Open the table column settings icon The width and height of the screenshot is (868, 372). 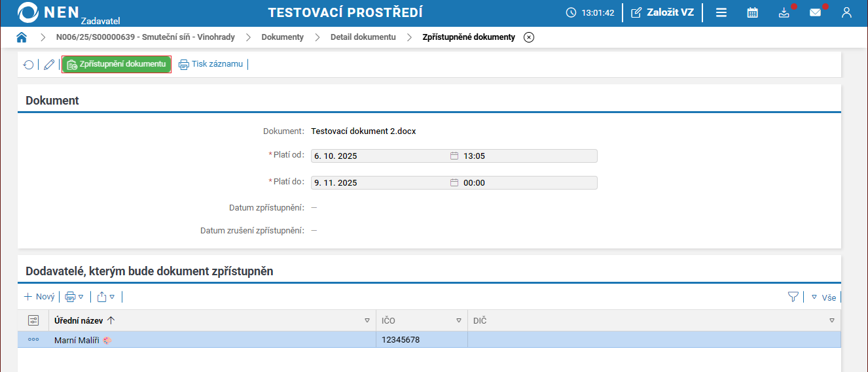(x=33, y=320)
